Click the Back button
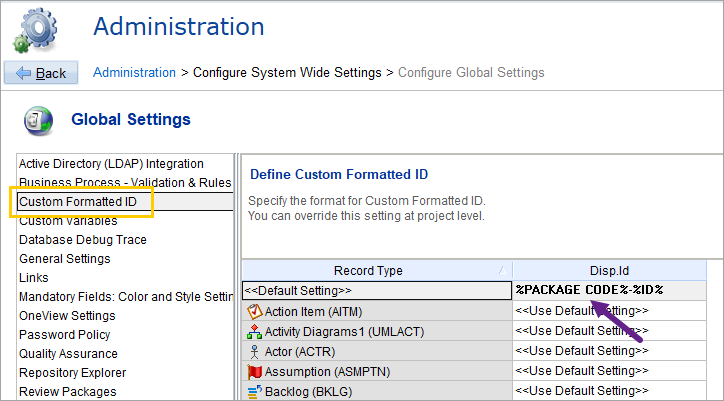This screenshot has height=401, width=724. pyautogui.click(x=41, y=73)
